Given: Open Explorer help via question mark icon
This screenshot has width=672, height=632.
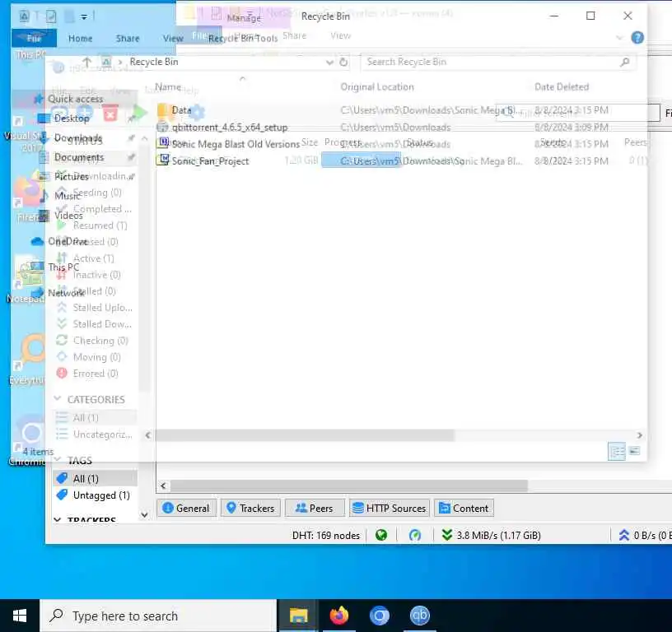Looking at the screenshot, I should [x=637, y=38].
